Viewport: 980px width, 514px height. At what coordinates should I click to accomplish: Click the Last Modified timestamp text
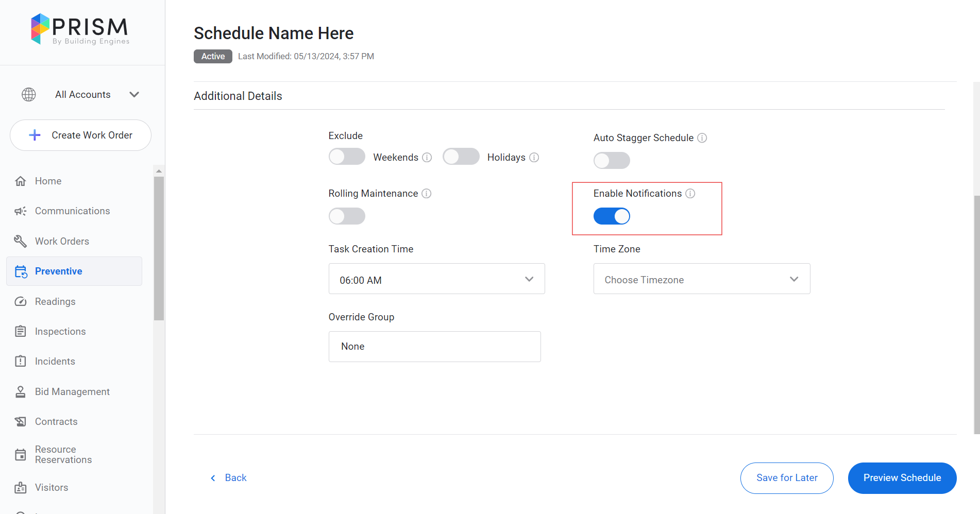306,56
